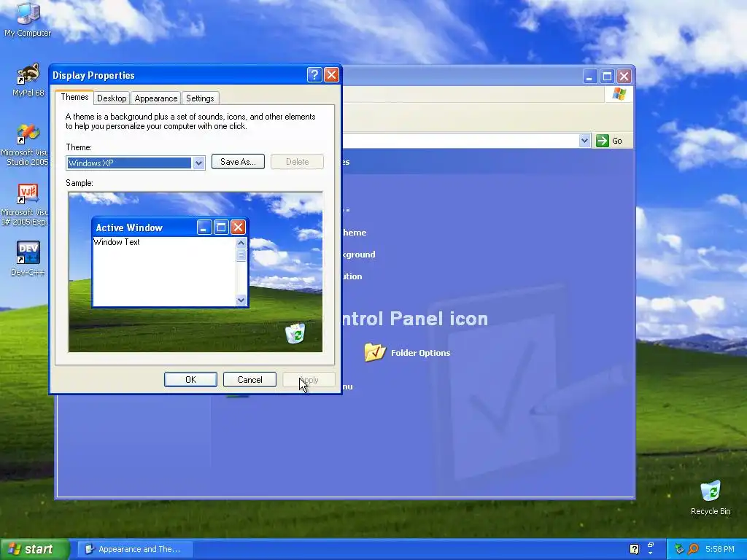Click the Windows flag logo in Control Panel window

pos(619,94)
